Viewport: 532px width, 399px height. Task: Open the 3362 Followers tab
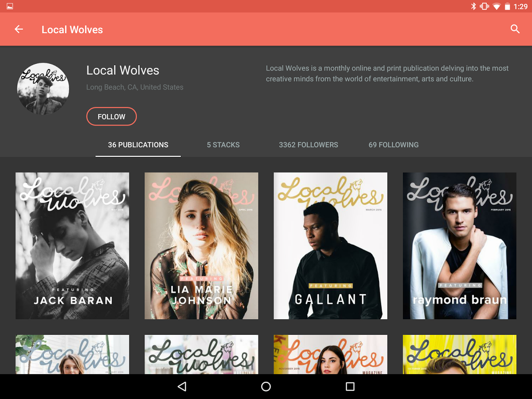309,145
